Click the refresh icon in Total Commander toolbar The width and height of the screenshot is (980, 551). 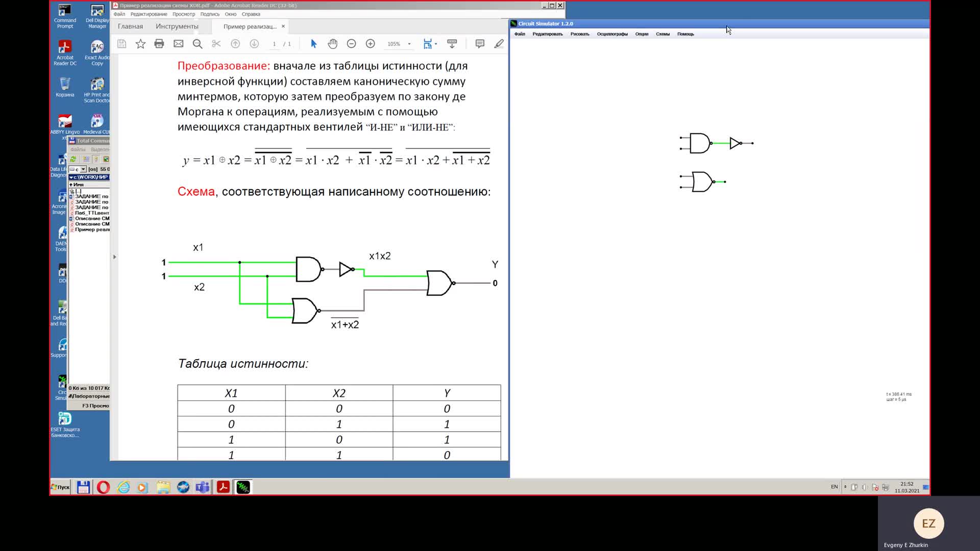tap(73, 159)
